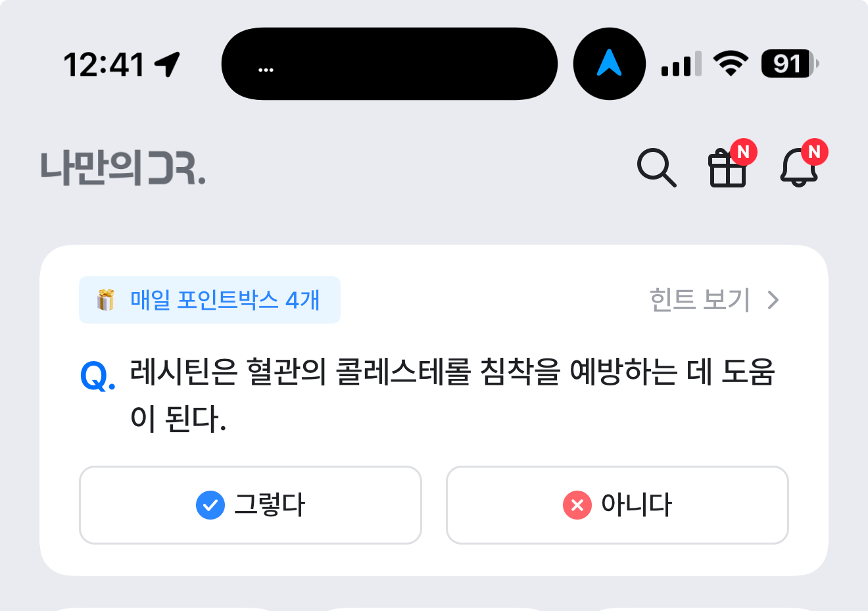Tap the blue Q. question marker
Image resolution: width=868 pixels, height=611 pixels.
97,376
